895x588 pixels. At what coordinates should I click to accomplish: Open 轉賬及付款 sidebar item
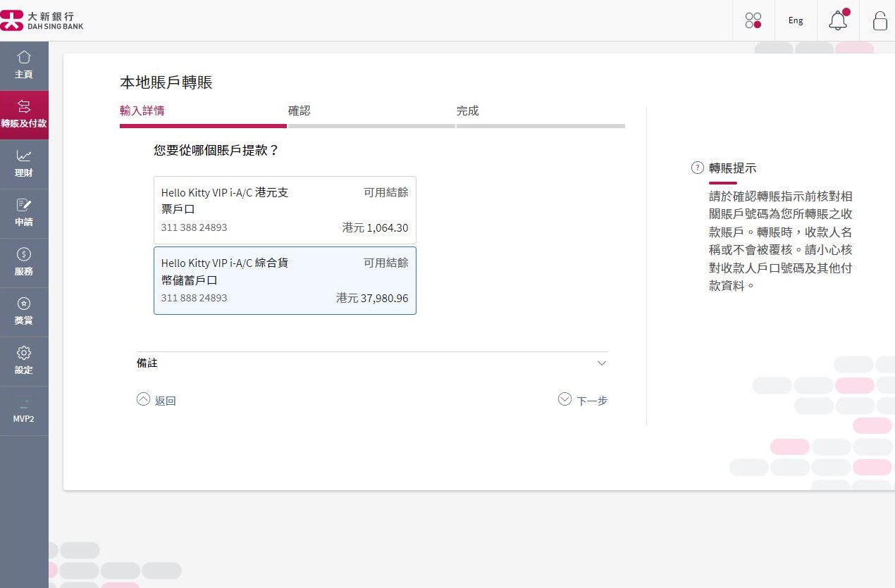pyautogui.click(x=24, y=115)
